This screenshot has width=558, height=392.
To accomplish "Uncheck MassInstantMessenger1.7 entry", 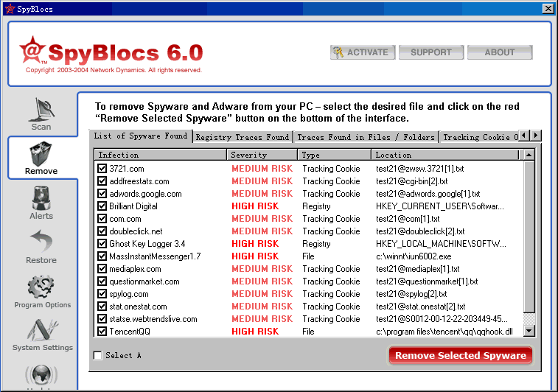I will pyautogui.click(x=102, y=256).
